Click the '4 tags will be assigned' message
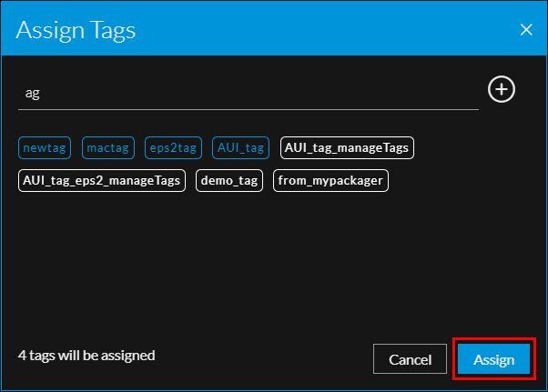Viewport: 548px width, 392px height. tap(86, 355)
